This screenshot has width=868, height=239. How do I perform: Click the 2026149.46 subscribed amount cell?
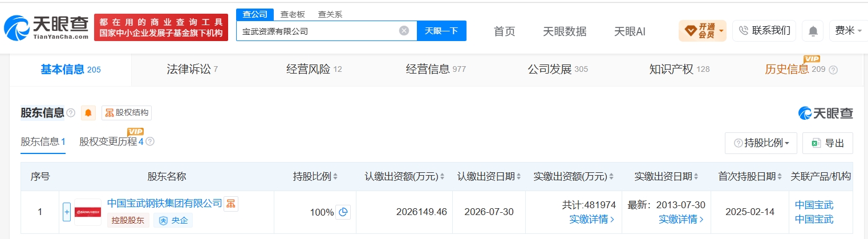(x=421, y=212)
